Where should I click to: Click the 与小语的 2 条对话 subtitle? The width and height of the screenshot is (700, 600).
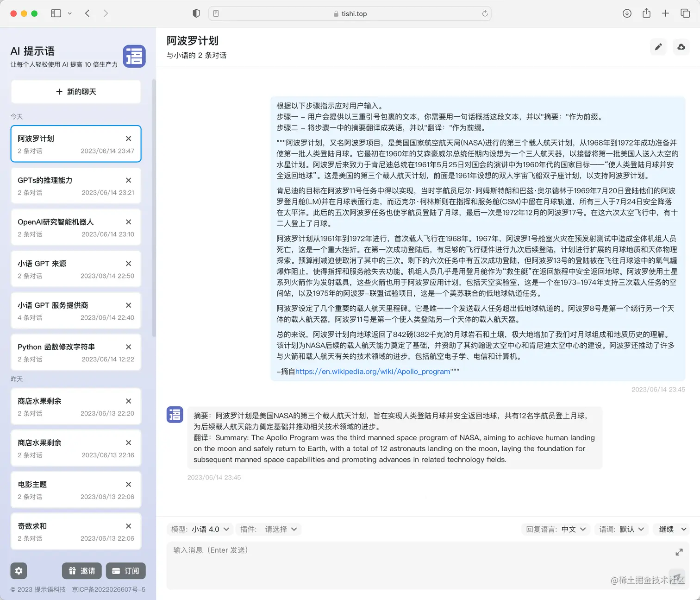(196, 55)
